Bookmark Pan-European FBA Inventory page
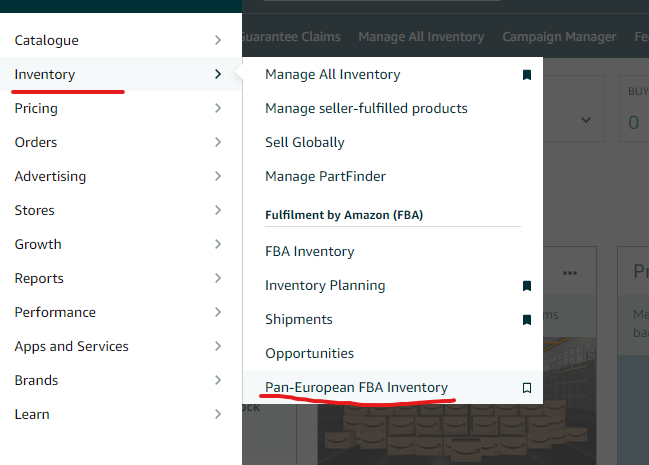This screenshot has height=465, width=649. coord(527,388)
